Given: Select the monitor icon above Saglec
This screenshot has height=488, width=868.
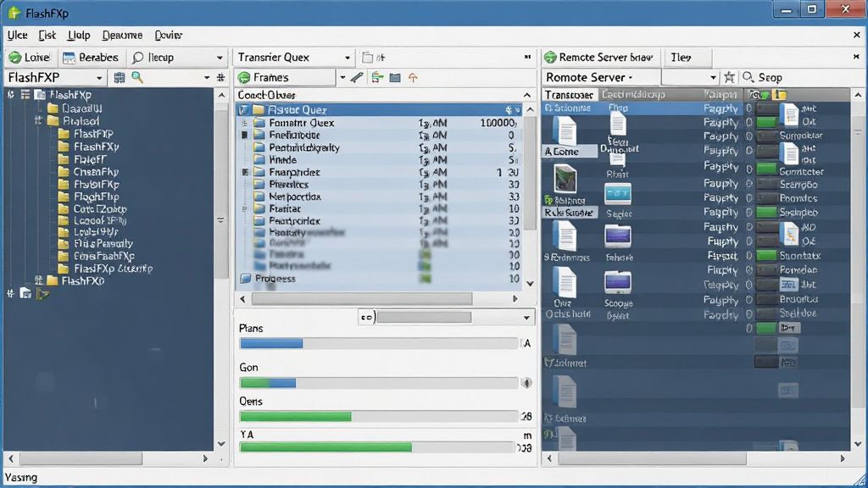Looking at the screenshot, I should pos(618,195).
